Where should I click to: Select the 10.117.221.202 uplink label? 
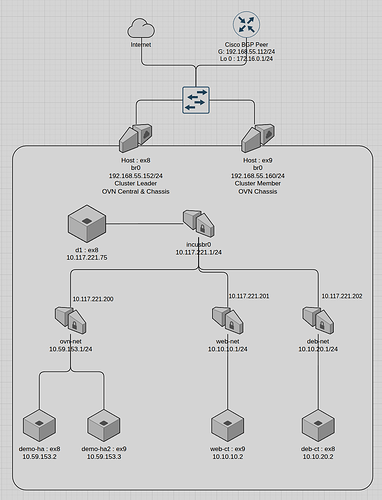[x=342, y=296]
